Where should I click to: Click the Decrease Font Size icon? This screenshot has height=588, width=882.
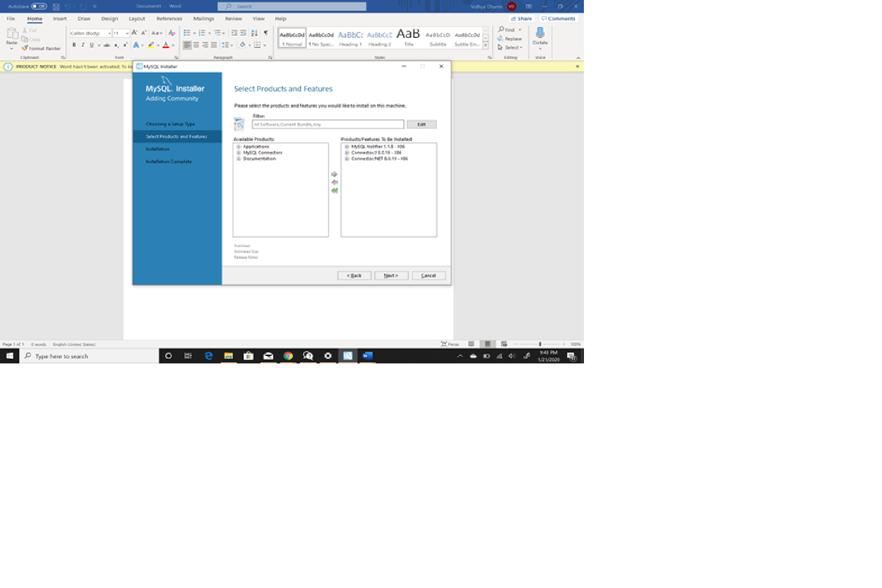[144, 33]
